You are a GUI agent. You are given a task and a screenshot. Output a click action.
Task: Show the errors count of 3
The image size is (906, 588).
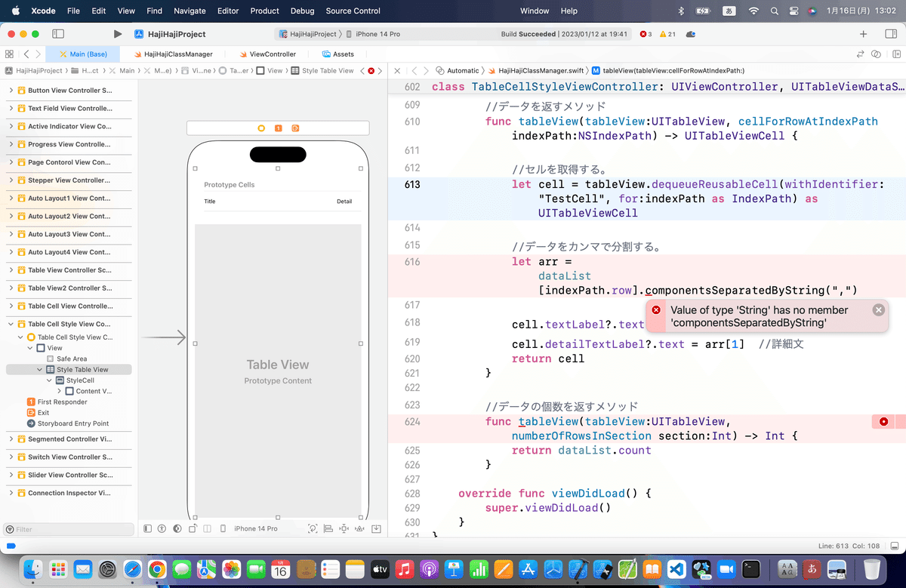click(646, 34)
